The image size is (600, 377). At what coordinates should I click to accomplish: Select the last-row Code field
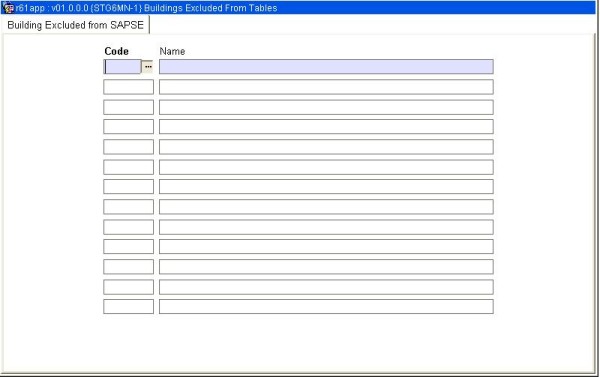pos(129,307)
